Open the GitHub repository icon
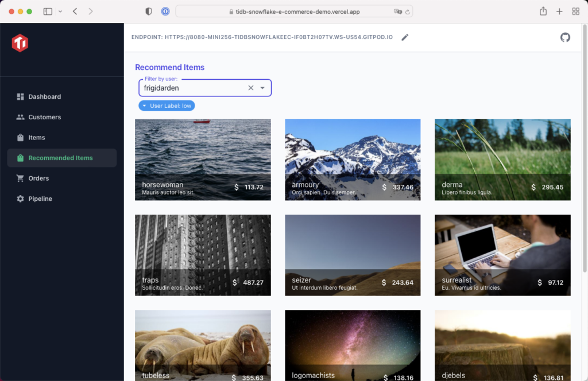Screen dimensions: 588x381 click(x=565, y=37)
